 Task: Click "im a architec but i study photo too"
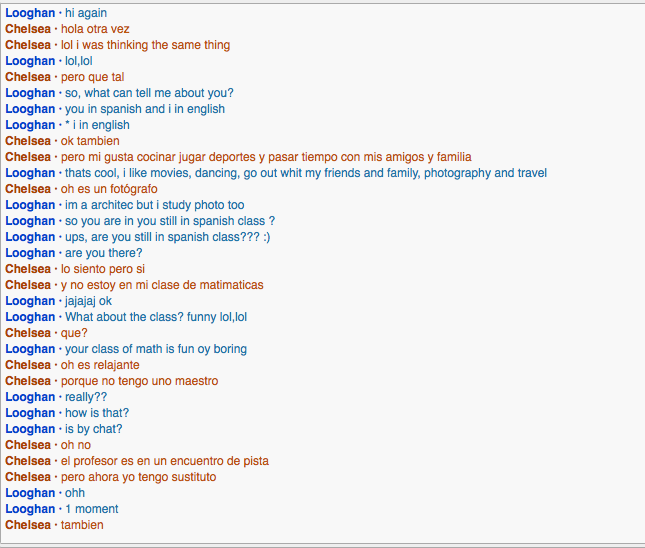pos(154,205)
